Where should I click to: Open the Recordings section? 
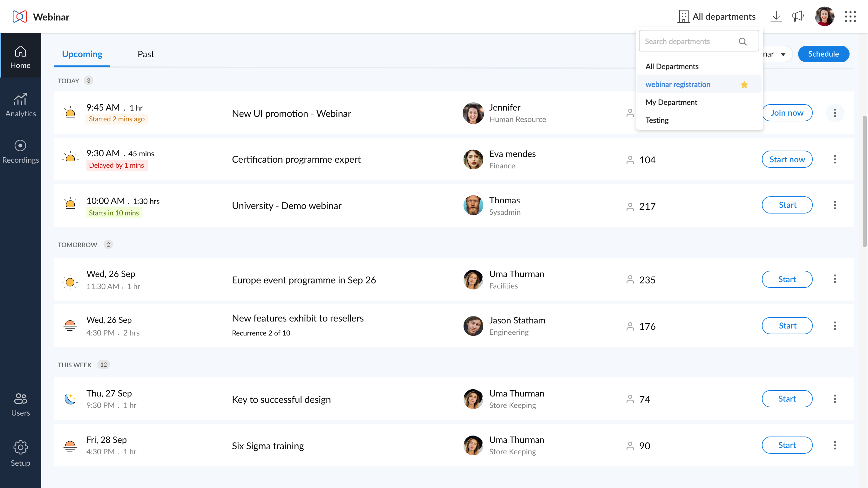tap(20, 152)
